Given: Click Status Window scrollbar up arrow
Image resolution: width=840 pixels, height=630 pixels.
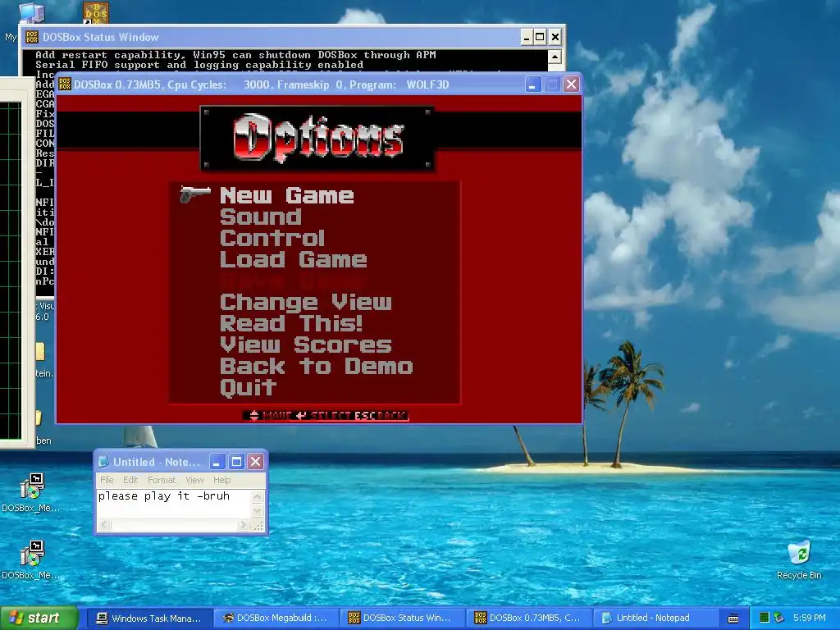Looking at the screenshot, I should [x=555, y=57].
